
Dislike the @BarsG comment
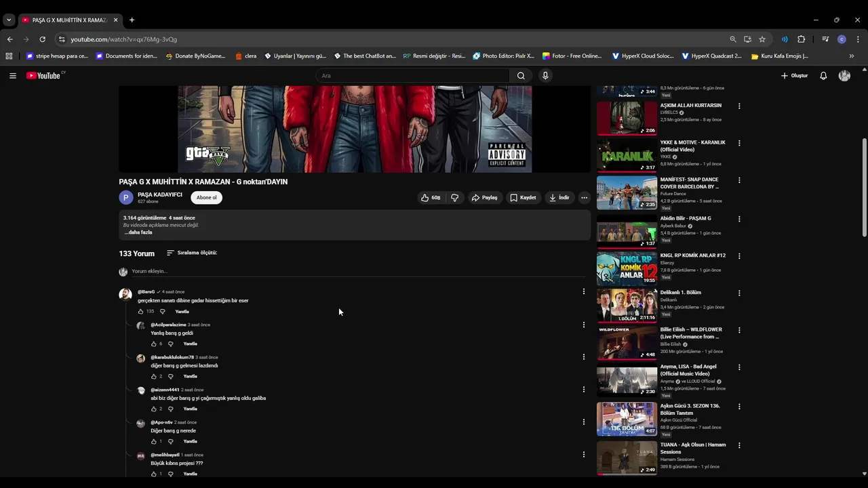162,312
